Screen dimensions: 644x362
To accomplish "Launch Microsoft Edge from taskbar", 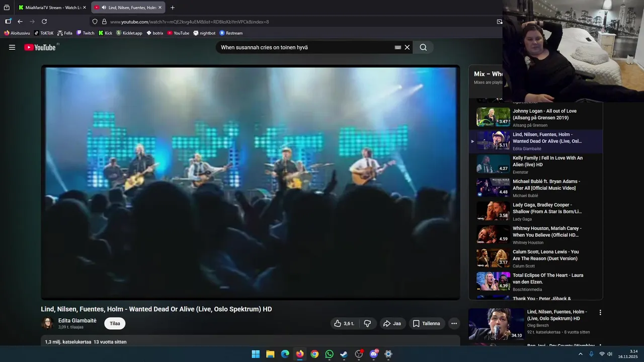I will point(285,354).
